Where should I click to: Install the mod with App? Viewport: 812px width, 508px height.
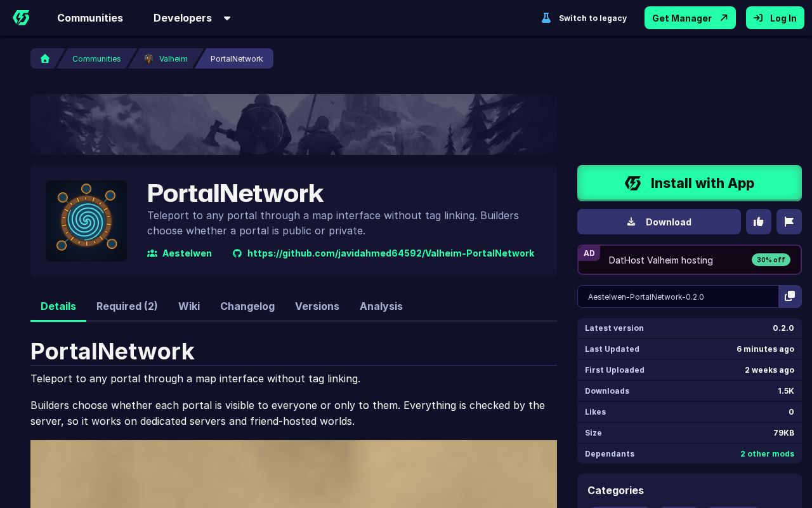click(690, 183)
